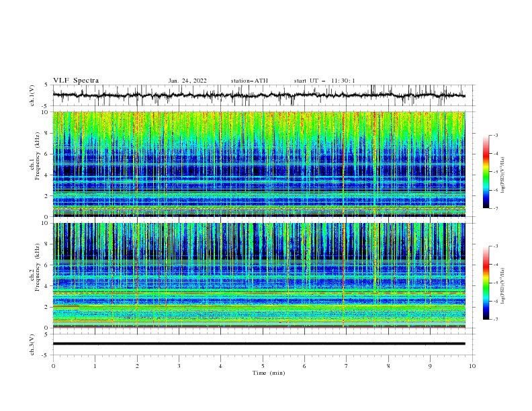Click time axis tick label "1"
The height and width of the screenshot is (411, 532).
95,366
